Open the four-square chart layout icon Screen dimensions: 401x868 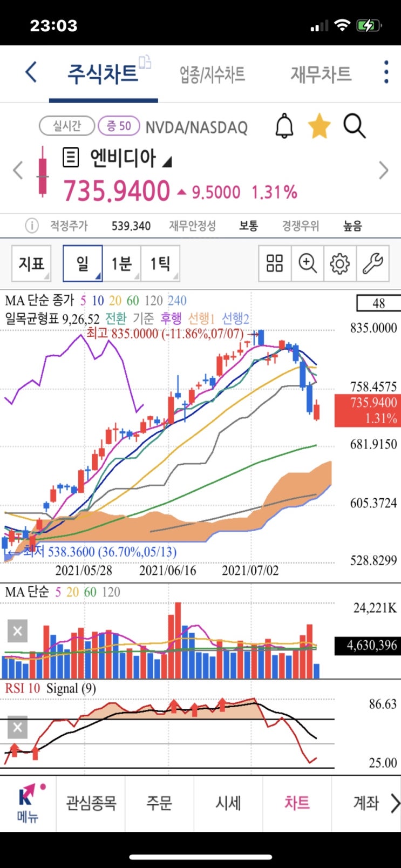pos(275,263)
